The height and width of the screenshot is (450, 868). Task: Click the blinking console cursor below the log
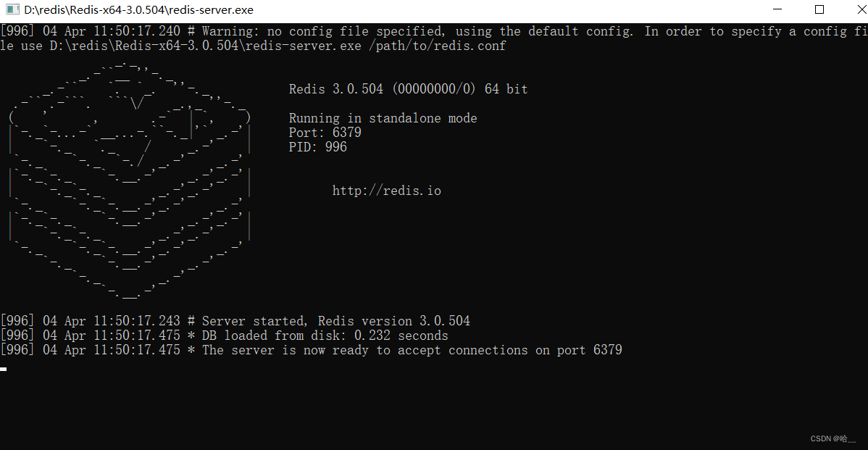tap(4, 369)
